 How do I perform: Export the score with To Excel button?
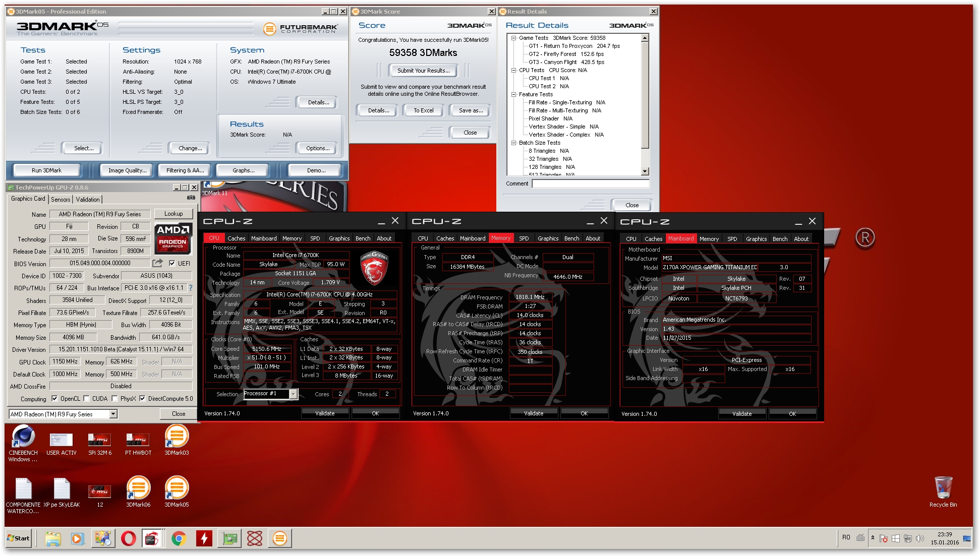(x=423, y=110)
